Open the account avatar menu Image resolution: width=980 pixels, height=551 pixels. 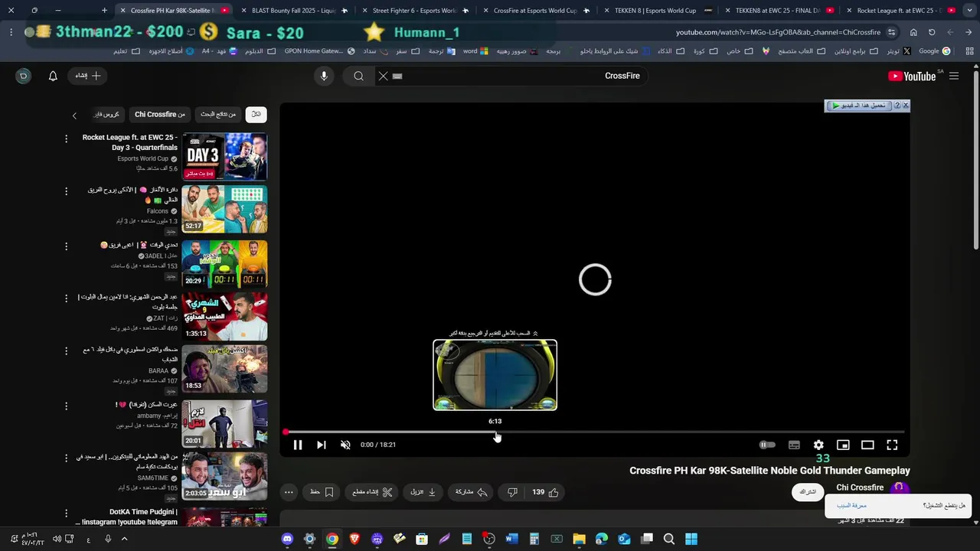[23, 76]
